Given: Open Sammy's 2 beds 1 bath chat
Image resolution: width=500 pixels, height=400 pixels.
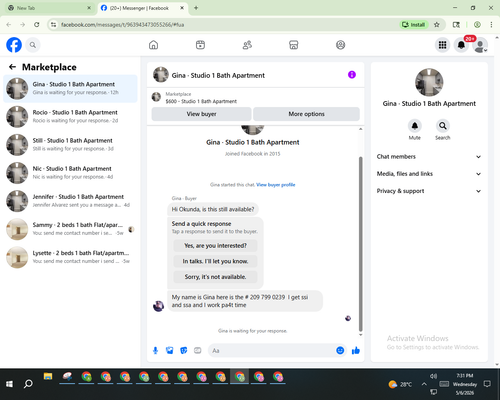Looking at the screenshot, I should pos(70,229).
